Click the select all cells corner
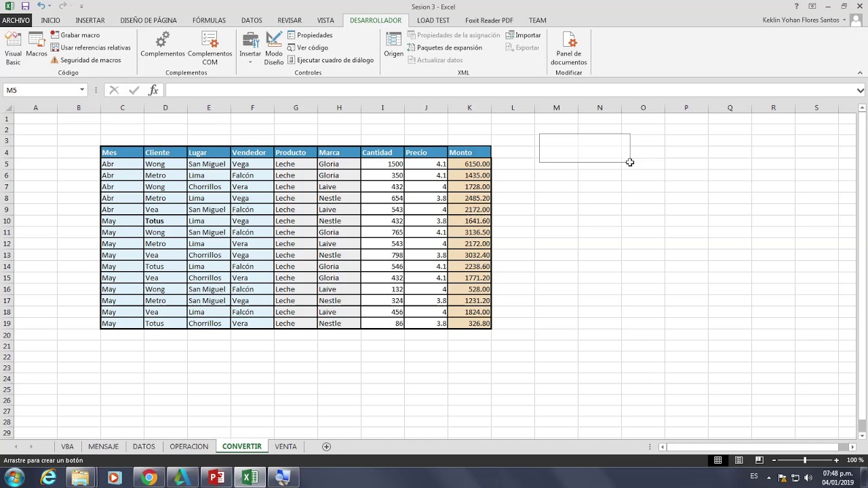 pos(7,108)
